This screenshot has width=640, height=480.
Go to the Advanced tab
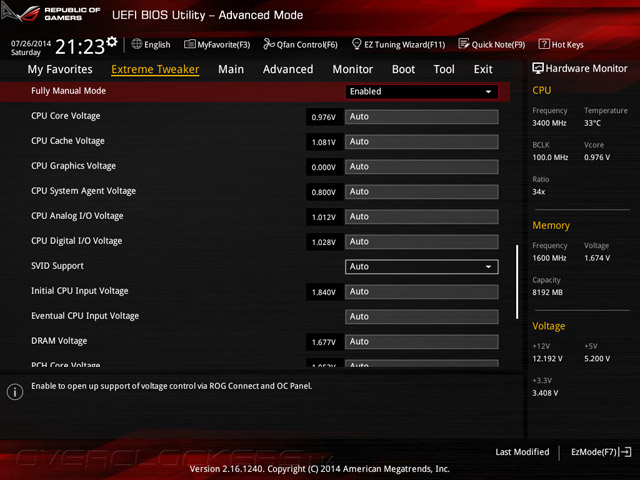[x=288, y=69]
